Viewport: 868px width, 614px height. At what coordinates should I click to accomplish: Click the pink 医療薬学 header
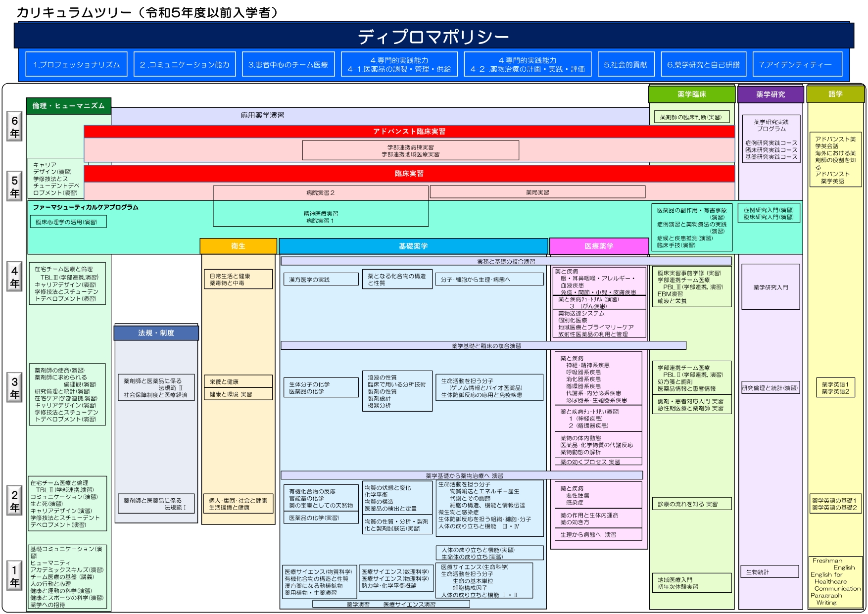(599, 246)
